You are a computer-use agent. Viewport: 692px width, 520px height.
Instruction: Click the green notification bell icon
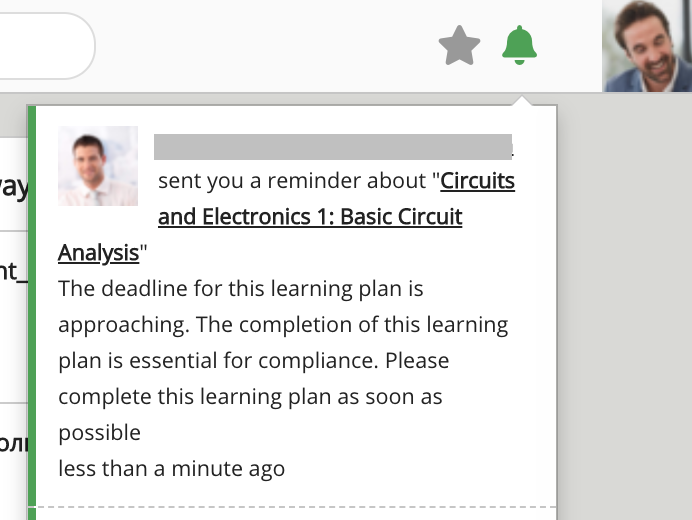click(519, 46)
